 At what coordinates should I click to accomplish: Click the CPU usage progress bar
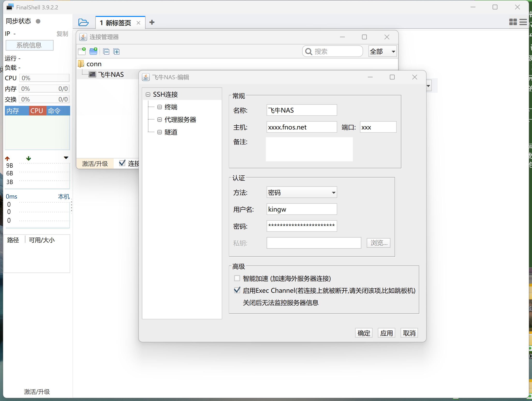coord(44,78)
